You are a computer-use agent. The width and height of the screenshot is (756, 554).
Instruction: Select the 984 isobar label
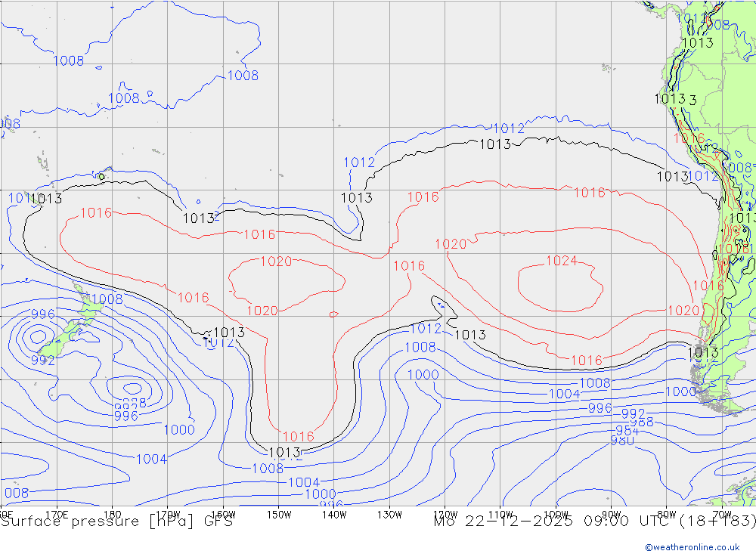point(627,431)
